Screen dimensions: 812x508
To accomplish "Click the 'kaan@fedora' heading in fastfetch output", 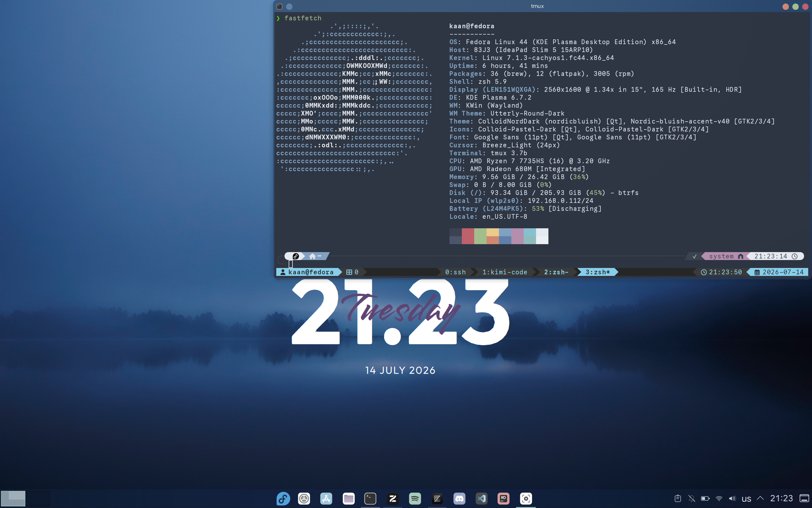I will [x=471, y=26].
